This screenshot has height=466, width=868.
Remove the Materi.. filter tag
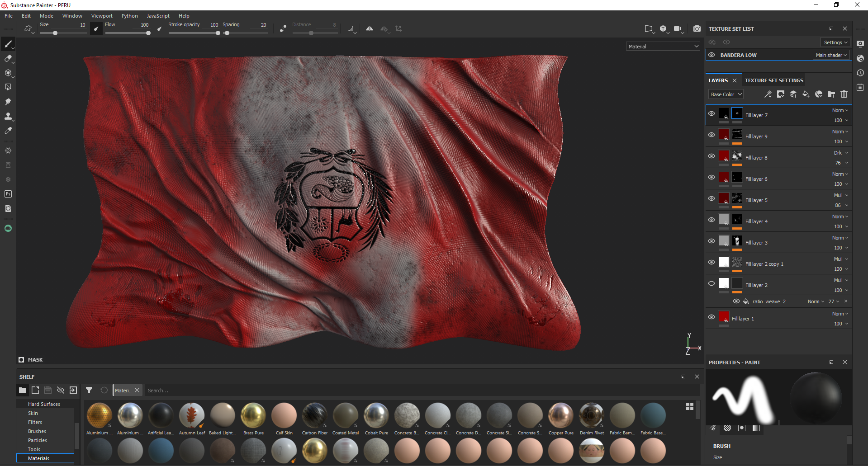click(x=137, y=390)
